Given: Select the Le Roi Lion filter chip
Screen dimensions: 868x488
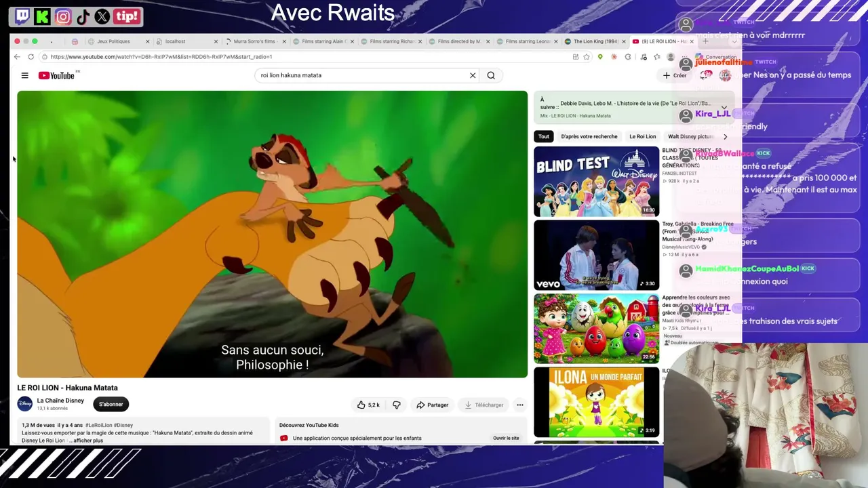Looking at the screenshot, I should click(642, 136).
